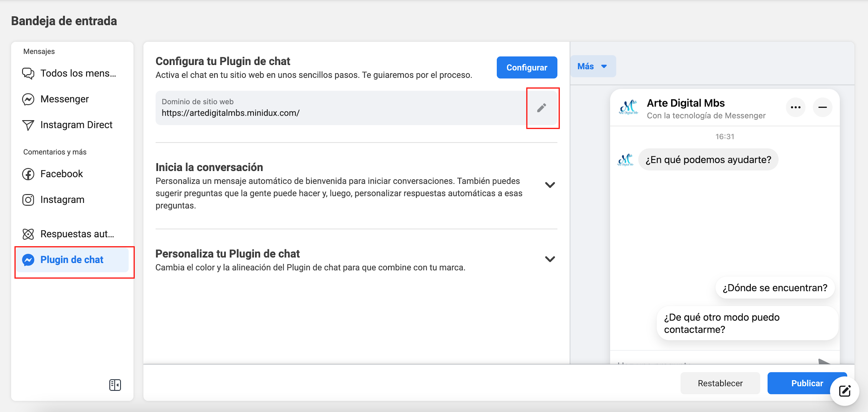868x412 pixels.
Task: Expand Personaliza tu Plugin de chat section
Action: [550, 259]
